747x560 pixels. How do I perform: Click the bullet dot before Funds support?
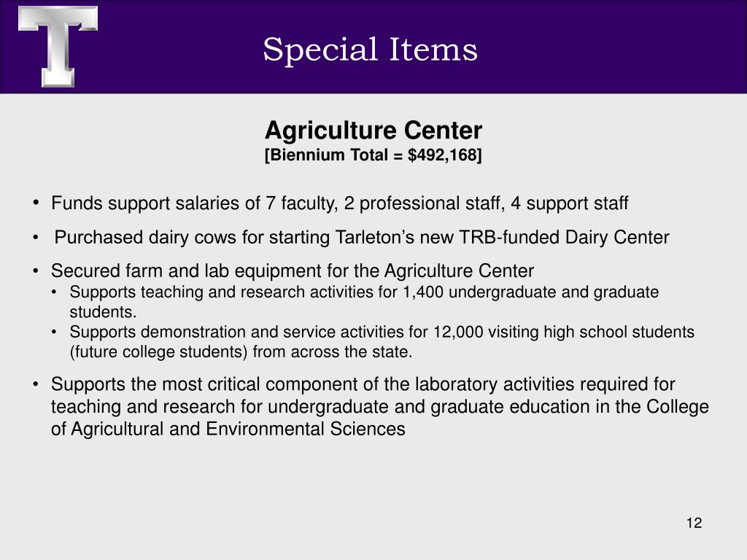(x=36, y=203)
